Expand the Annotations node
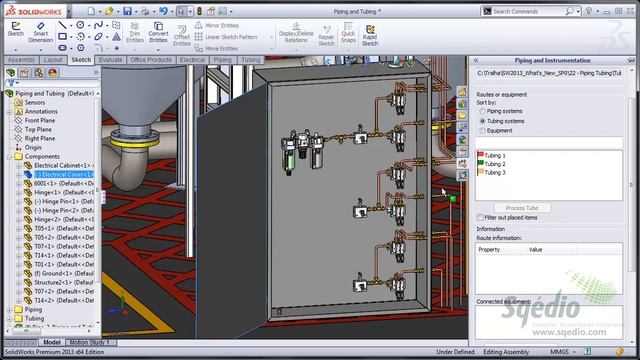The width and height of the screenshot is (640, 360). (x=9, y=111)
